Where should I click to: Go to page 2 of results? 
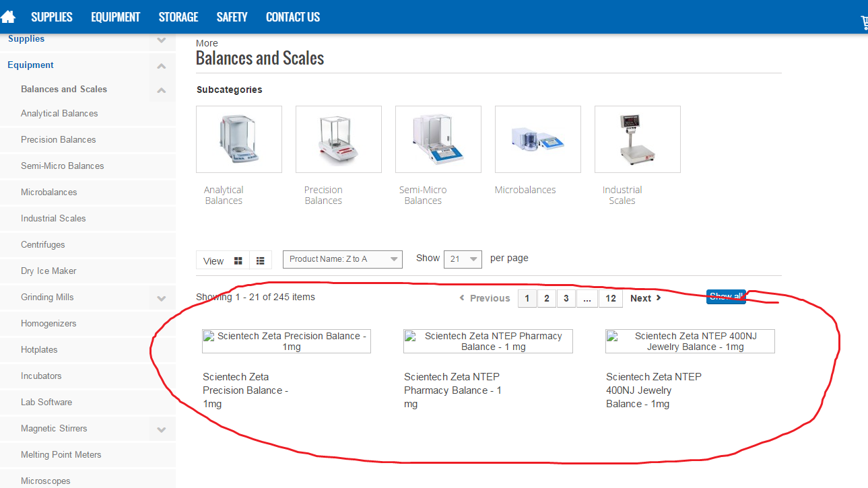tap(547, 298)
